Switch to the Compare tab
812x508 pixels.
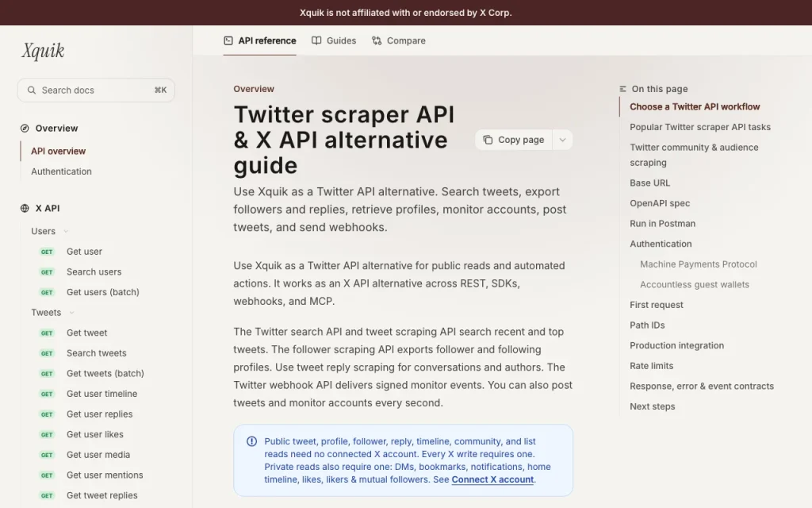click(x=399, y=40)
